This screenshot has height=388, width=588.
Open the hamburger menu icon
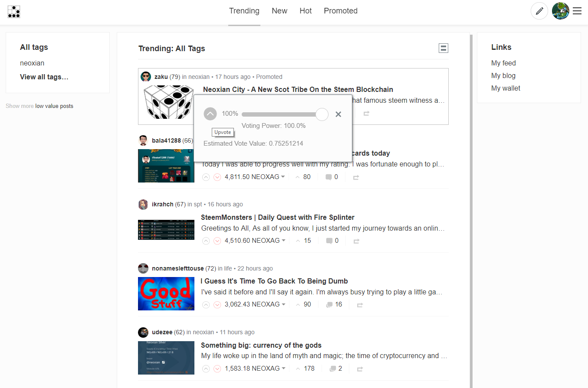coord(577,11)
